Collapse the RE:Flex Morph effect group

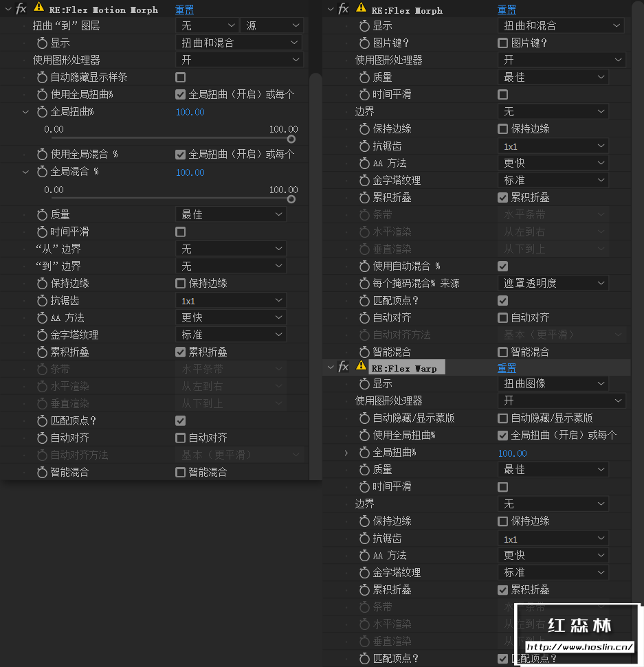pyautogui.click(x=331, y=9)
